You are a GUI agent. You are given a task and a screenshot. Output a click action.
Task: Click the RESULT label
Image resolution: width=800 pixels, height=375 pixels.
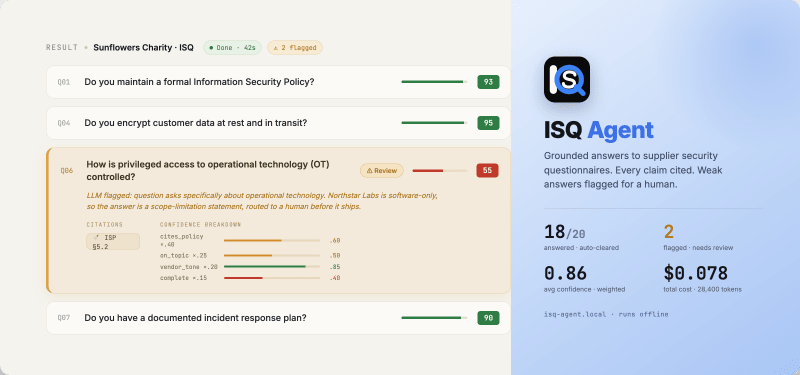pos(62,47)
